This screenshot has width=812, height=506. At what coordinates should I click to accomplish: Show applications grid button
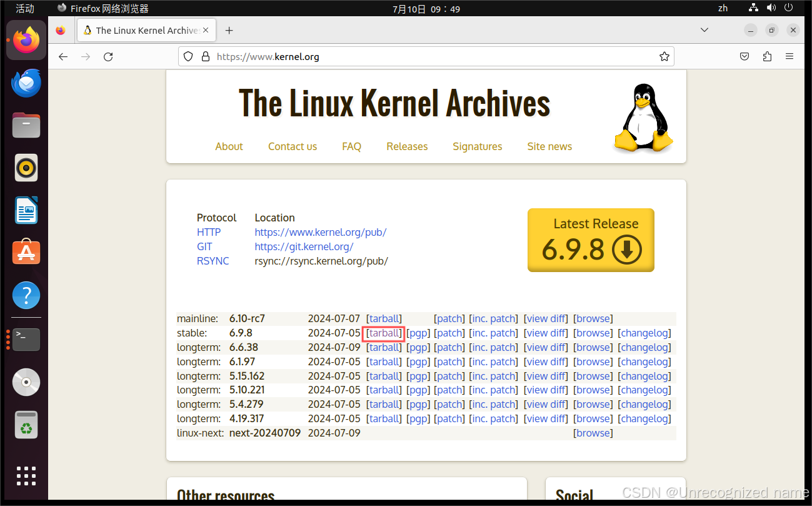coord(26,476)
